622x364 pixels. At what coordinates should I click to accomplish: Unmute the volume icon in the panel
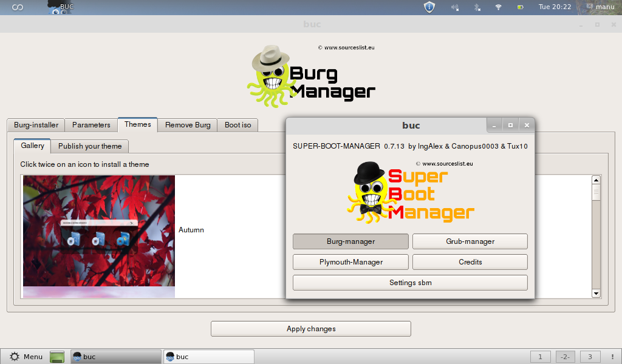[454, 7]
